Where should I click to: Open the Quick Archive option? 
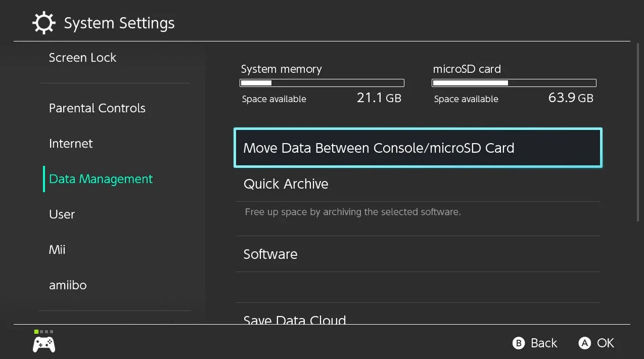tap(418, 184)
